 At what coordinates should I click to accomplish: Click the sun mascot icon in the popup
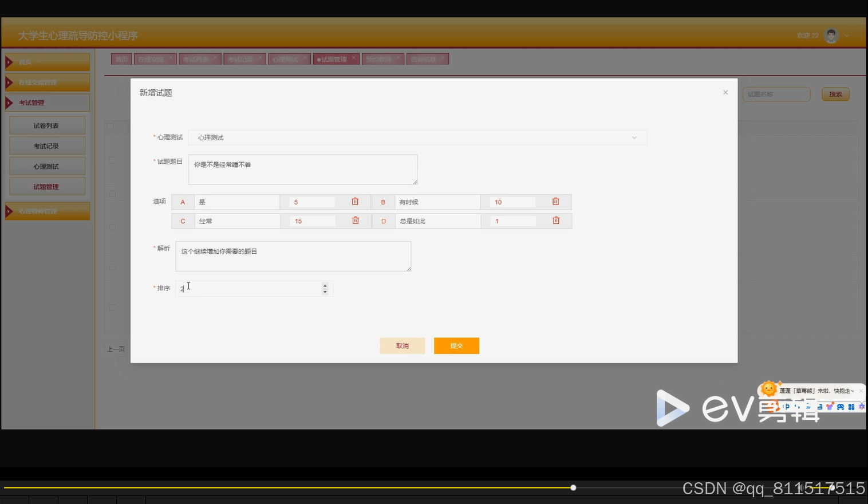(769, 389)
